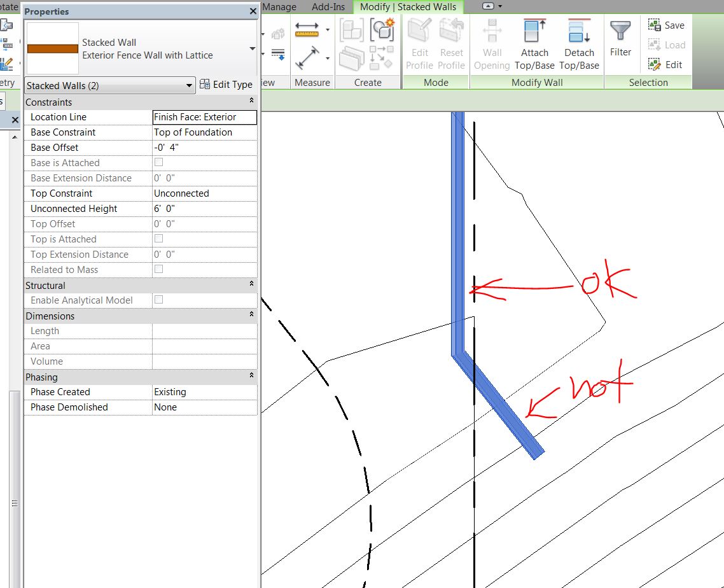Click the Phase Created value field
The height and width of the screenshot is (588, 724).
tap(205, 392)
